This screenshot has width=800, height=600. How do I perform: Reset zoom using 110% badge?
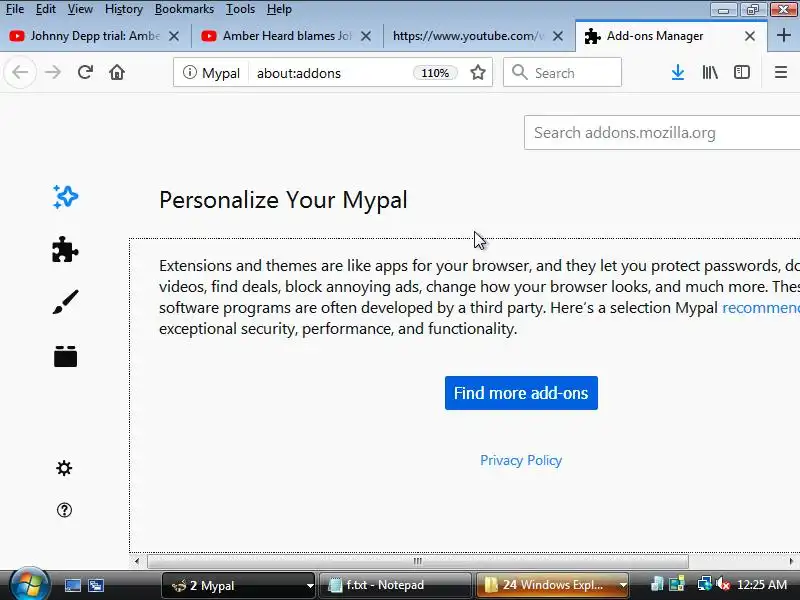pos(435,73)
